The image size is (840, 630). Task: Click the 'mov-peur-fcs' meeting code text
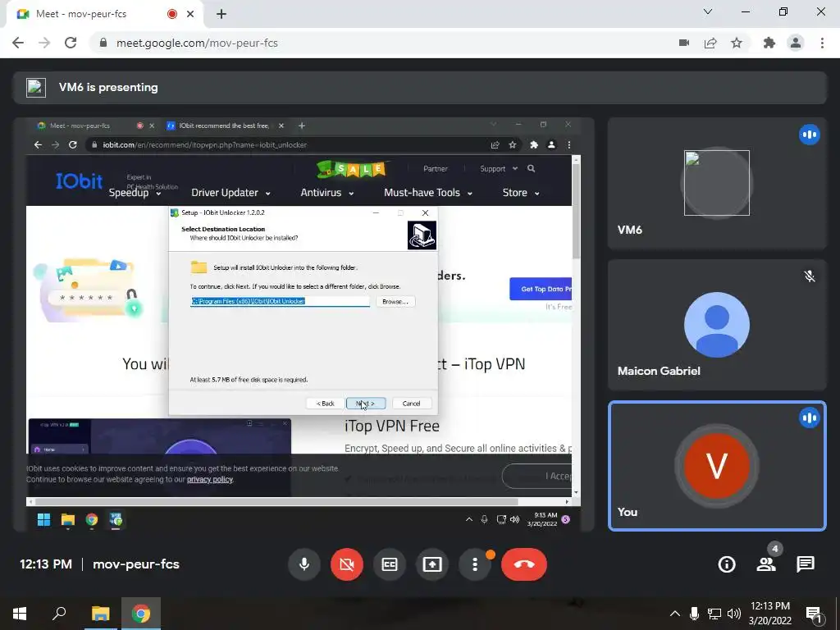point(136,564)
